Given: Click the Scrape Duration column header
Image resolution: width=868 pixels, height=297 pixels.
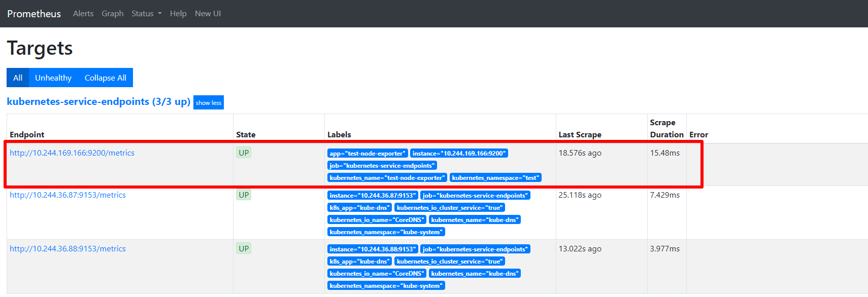Looking at the screenshot, I should (x=666, y=129).
